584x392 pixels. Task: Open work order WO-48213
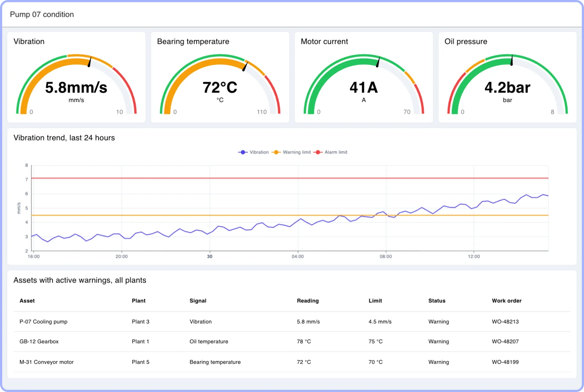coord(505,322)
